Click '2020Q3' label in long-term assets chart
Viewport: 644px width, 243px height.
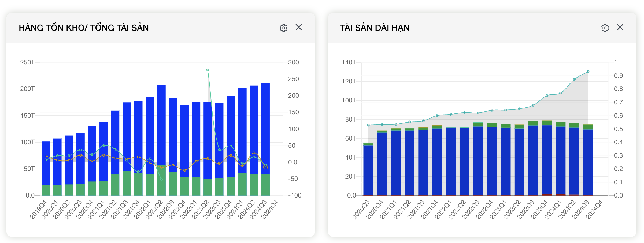point(361,210)
